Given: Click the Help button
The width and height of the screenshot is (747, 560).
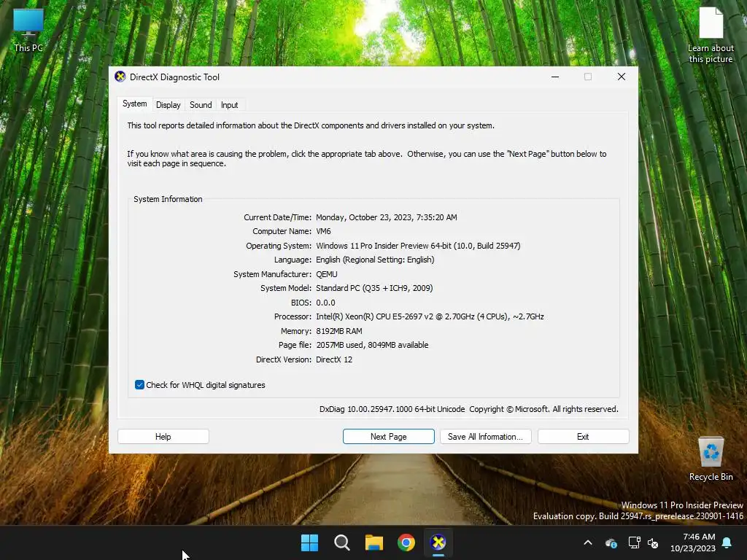Looking at the screenshot, I should pos(163,437).
